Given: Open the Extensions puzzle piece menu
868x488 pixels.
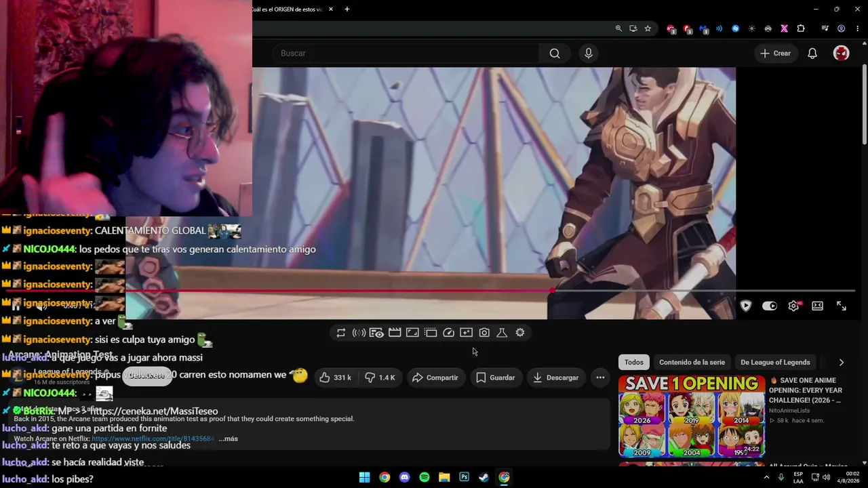Looking at the screenshot, I should (x=801, y=28).
